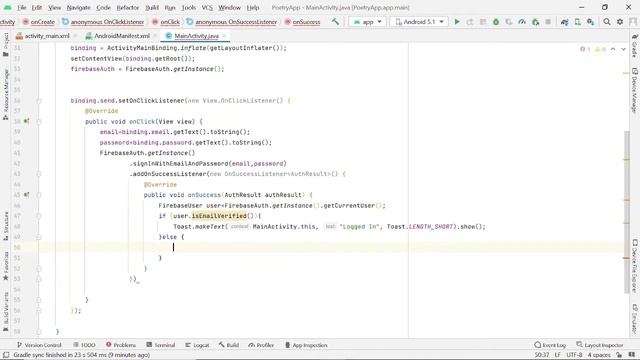Open the Layout Inspector

[600, 345]
